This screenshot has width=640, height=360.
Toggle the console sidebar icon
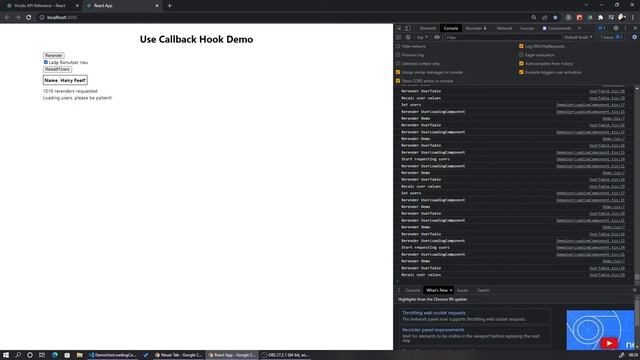pyautogui.click(x=399, y=37)
